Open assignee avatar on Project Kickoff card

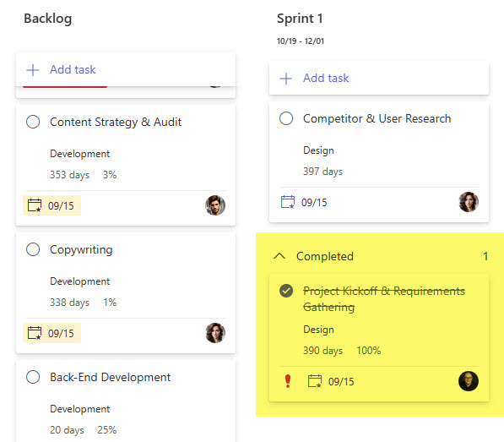pyautogui.click(x=469, y=381)
